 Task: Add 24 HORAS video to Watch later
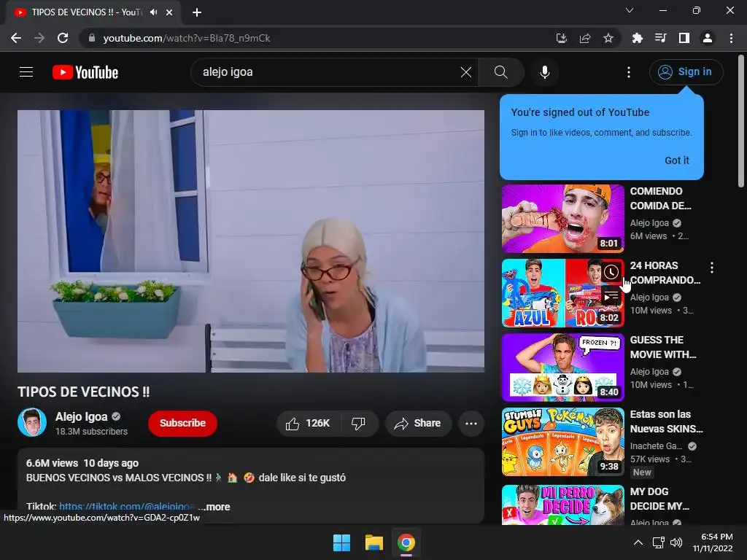pyautogui.click(x=611, y=272)
